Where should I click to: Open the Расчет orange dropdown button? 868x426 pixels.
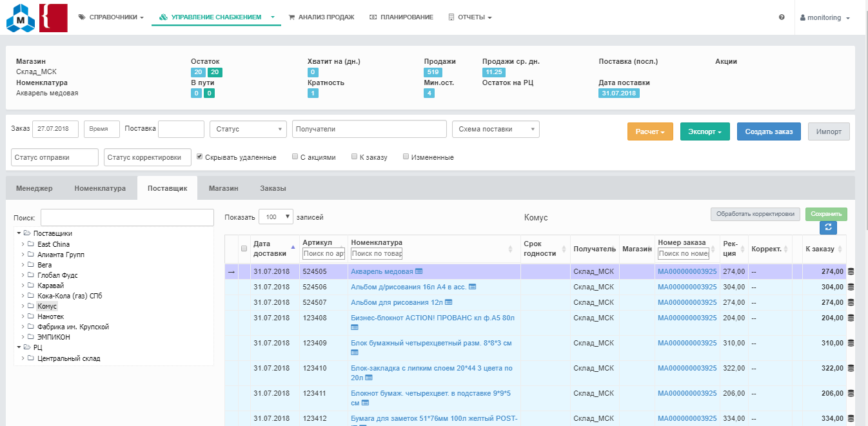tap(650, 131)
